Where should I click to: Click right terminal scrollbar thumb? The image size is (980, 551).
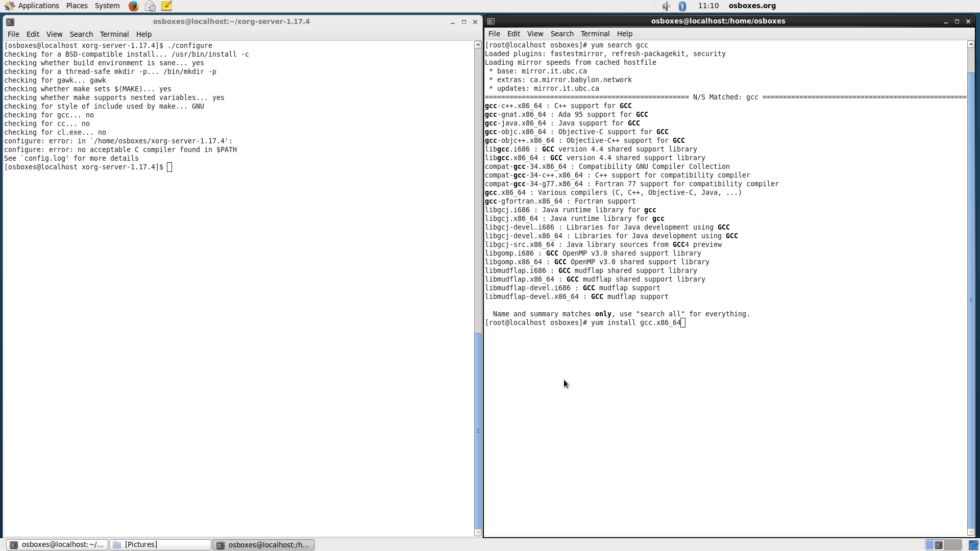(971, 300)
